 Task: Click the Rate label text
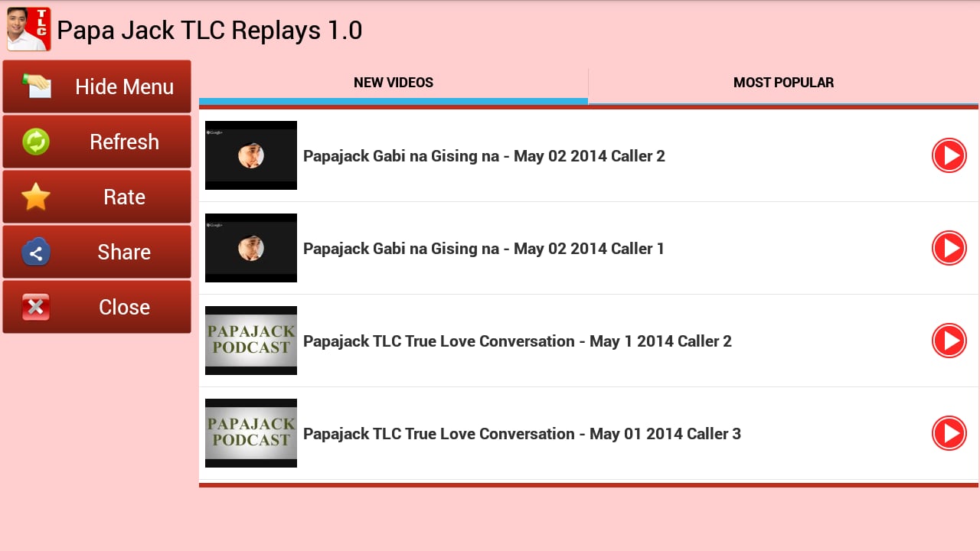pyautogui.click(x=124, y=197)
